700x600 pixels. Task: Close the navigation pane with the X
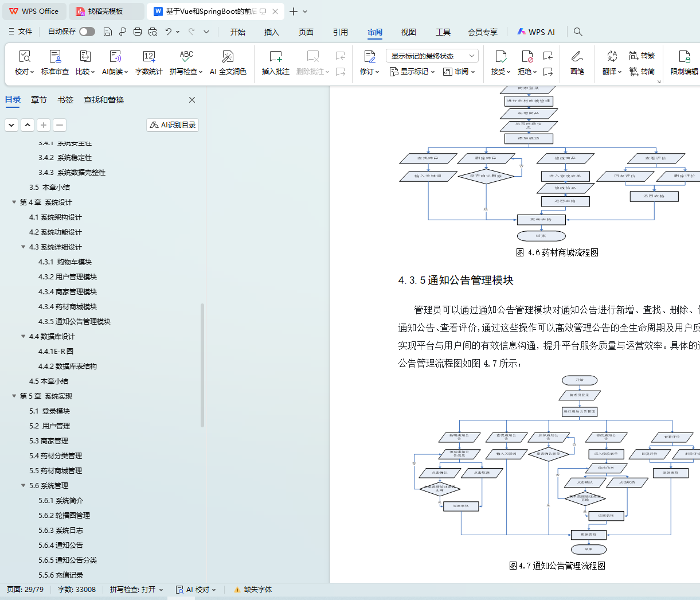click(x=192, y=100)
